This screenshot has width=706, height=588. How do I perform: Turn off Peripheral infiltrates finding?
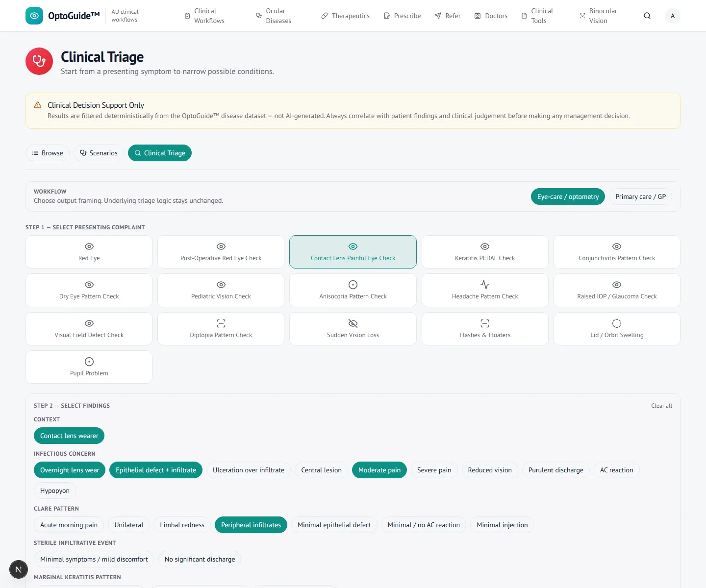[x=251, y=525]
